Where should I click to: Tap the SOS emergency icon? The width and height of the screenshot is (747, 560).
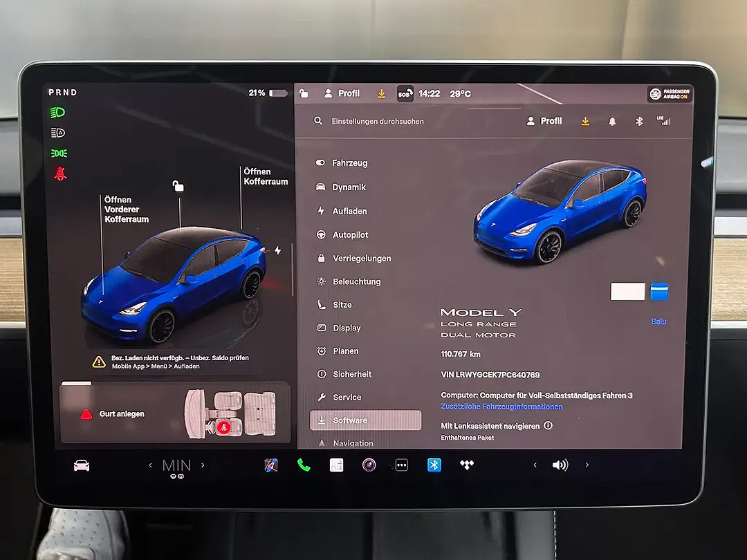[x=405, y=94]
